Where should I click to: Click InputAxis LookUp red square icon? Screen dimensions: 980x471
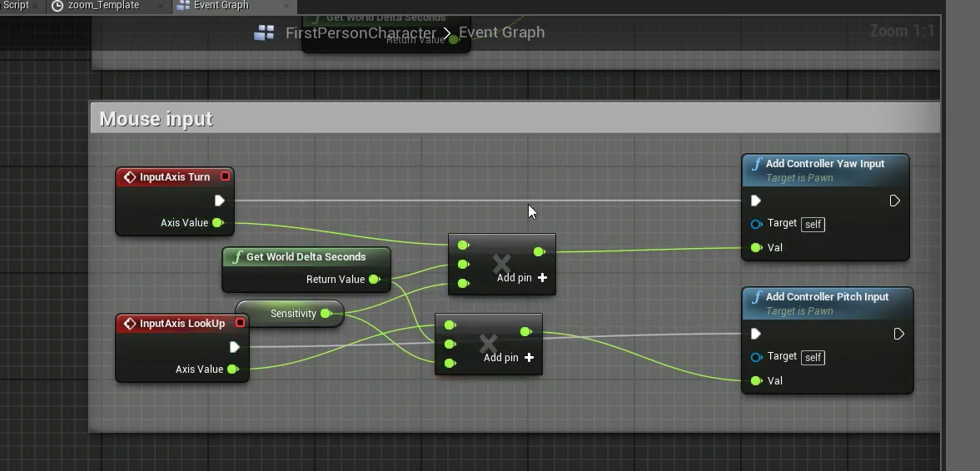240,323
